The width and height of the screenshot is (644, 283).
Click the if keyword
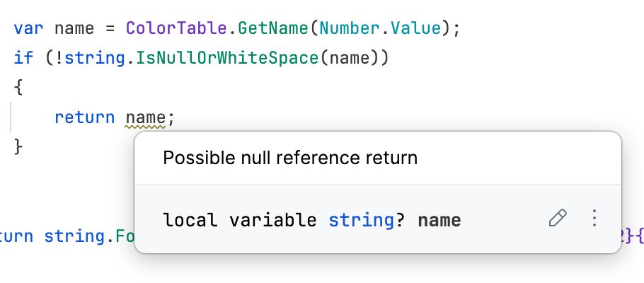23,58
